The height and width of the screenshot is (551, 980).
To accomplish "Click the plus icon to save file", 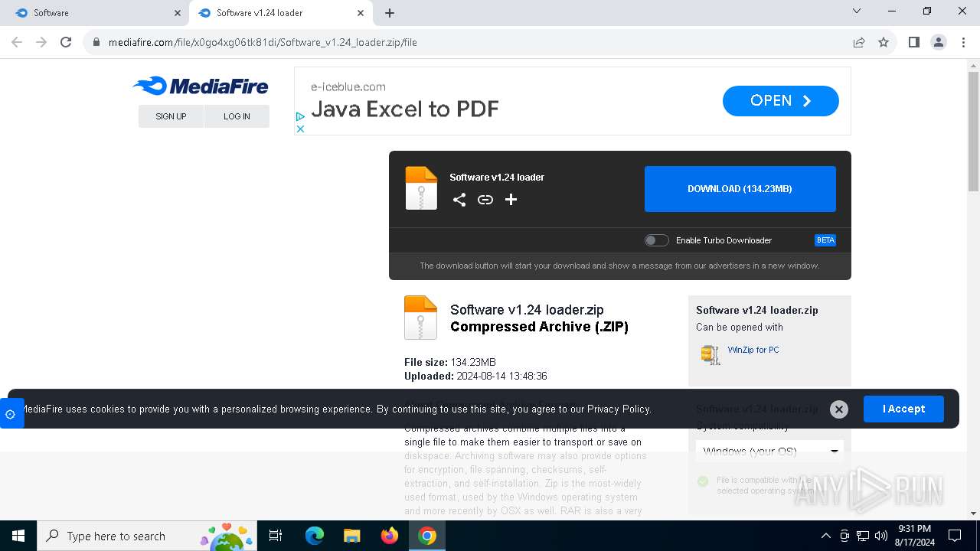I will [x=511, y=200].
